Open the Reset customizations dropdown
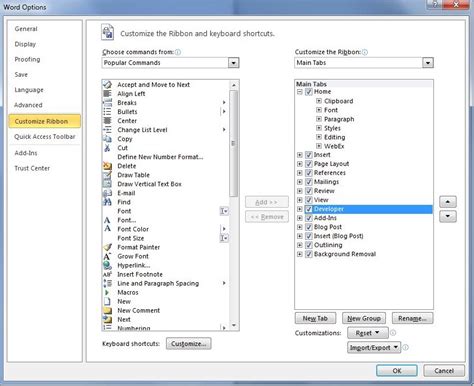Screen dimensions: 474x386 tap(368, 333)
